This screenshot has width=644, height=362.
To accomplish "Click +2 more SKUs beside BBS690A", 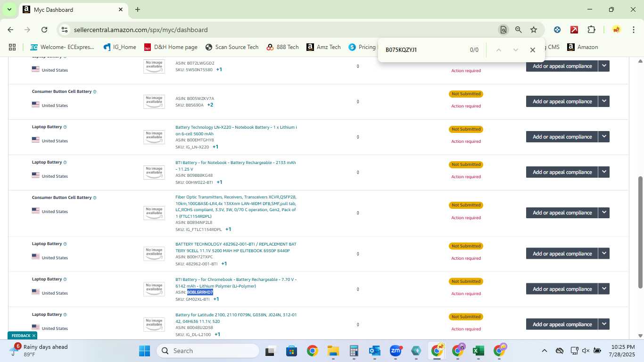I will [210, 105].
